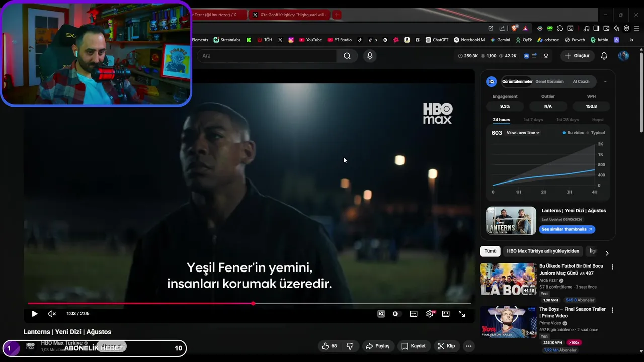Viewport: 644px width, 362px height.
Task: Open the Streamlabs bookmark
Action: tap(227, 40)
